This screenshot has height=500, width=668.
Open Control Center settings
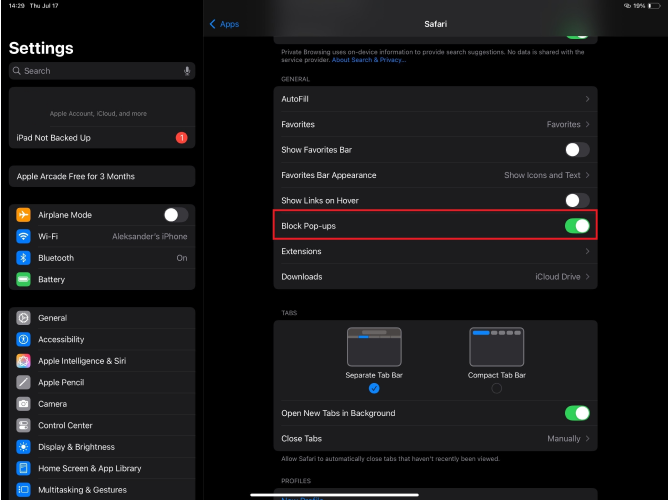(102, 425)
